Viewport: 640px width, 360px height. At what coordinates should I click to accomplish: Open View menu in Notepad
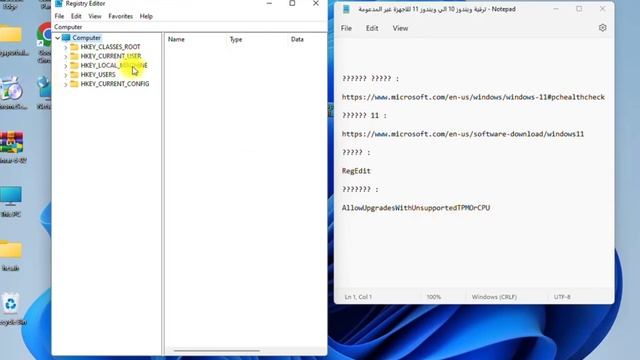[400, 28]
